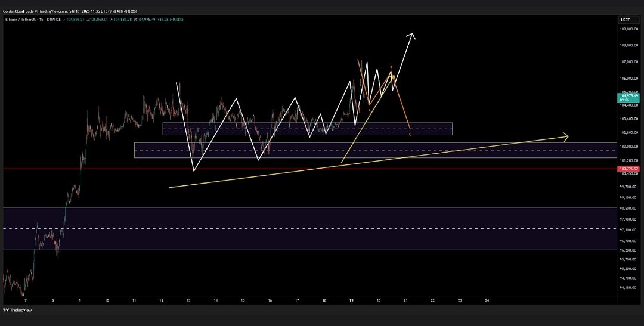Click date label 24 on time axis
This screenshot has height=326, width=644.
tap(487, 300)
